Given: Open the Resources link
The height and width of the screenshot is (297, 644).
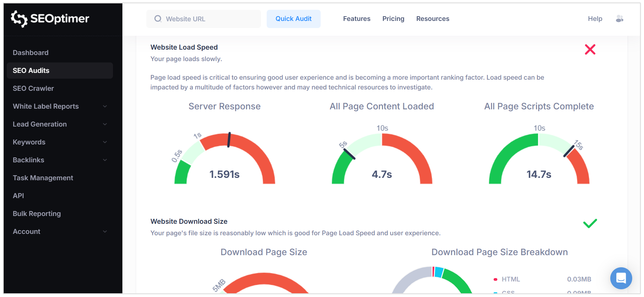Looking at the screenshot, I should coord(433,19).
